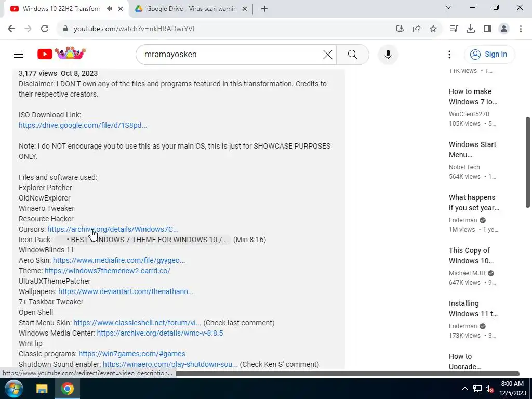The width and height of the screenshot is (532, 399).
Task: Visit WinClient5270 channel
Action: tap(469, 114)
